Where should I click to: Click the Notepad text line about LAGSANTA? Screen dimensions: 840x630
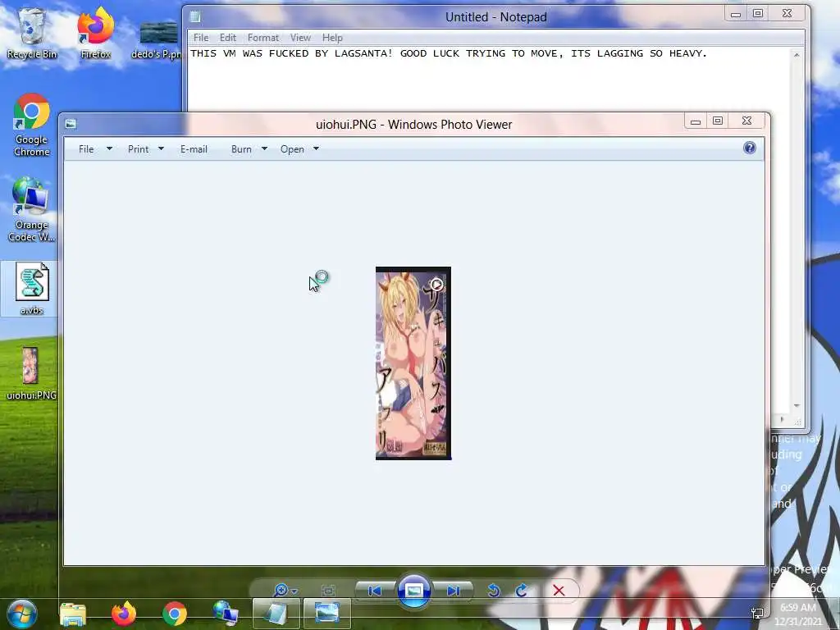pyautogui.click(x=449, y=53)
